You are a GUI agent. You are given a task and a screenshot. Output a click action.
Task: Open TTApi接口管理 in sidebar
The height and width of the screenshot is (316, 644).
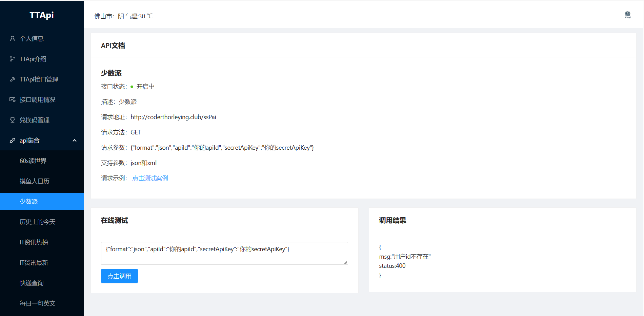tap(42, 79)
